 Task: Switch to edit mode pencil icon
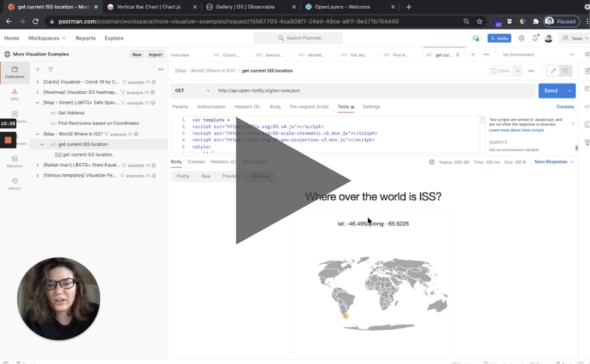[553, 71]
